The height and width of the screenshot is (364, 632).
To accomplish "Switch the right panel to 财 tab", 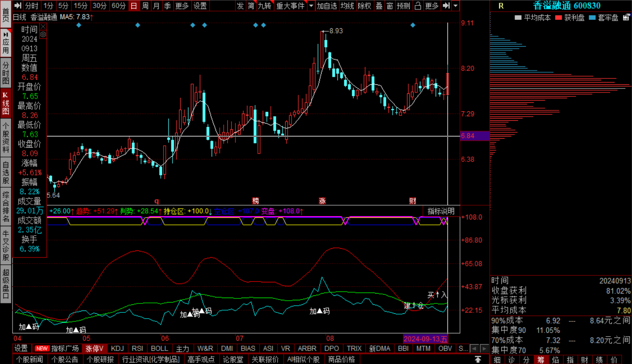I will (x=584, y=359).
